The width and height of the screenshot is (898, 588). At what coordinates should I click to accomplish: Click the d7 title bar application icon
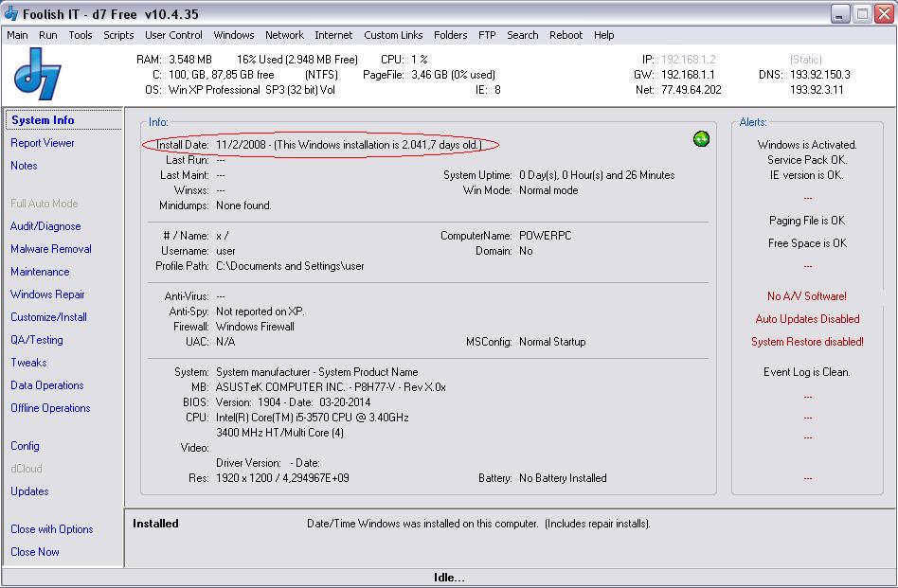10,13
